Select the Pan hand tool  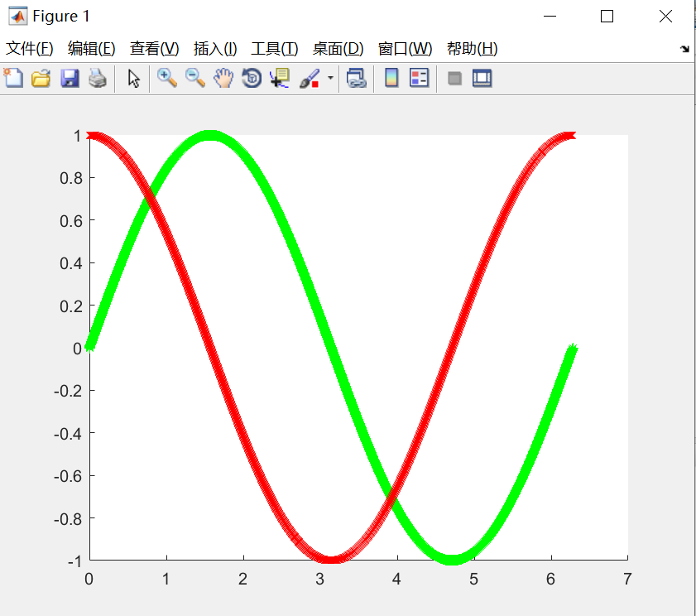tap(223, 78)
